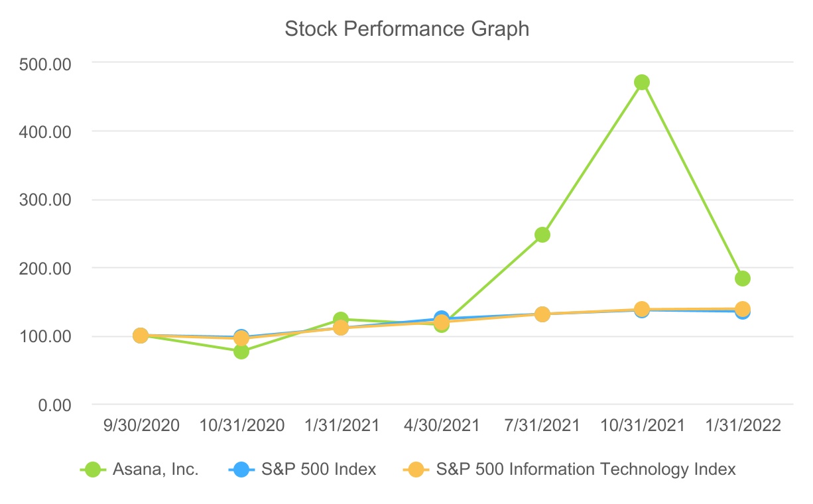Click the 10/31/2021 x-axis date label
Screen dimensions: 813x504
coord(642,426)
